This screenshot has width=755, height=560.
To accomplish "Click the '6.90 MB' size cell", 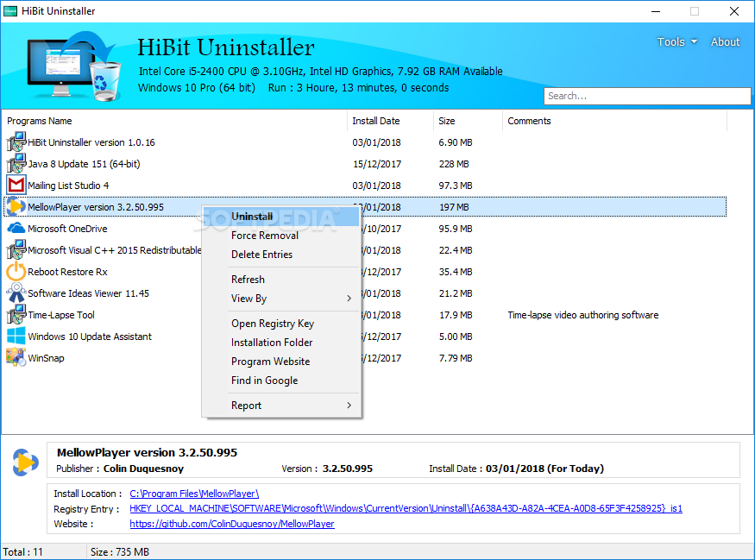I will [456, 142].
